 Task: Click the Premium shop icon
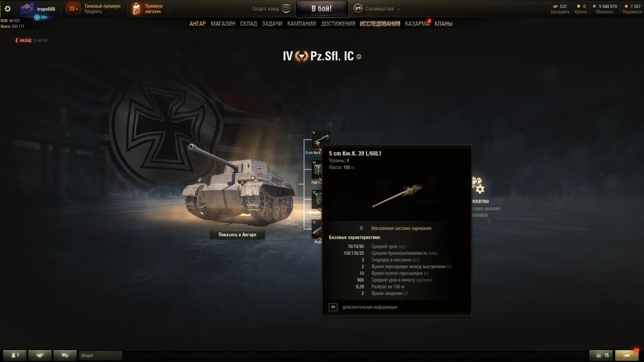coord(136,9)
